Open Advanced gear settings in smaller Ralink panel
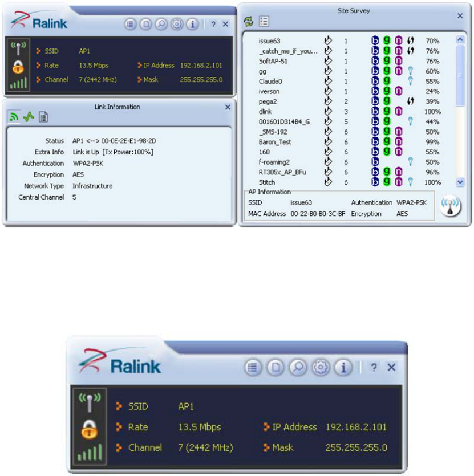This screenshot has height=476, width=474. click(x=177, y=24)
